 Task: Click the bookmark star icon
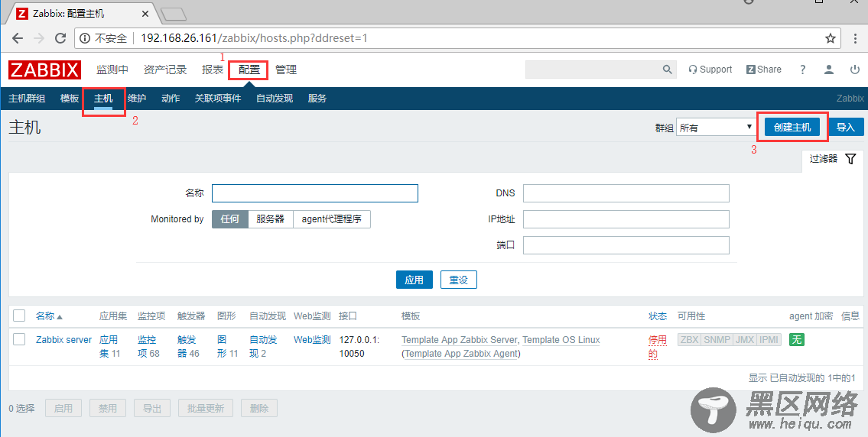[x=831, y=38]
